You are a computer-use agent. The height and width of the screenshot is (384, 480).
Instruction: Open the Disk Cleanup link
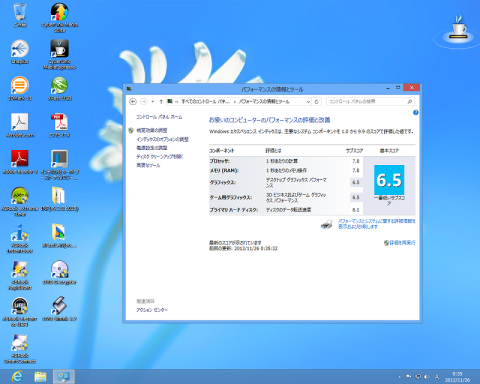click(x=160, y=157)
